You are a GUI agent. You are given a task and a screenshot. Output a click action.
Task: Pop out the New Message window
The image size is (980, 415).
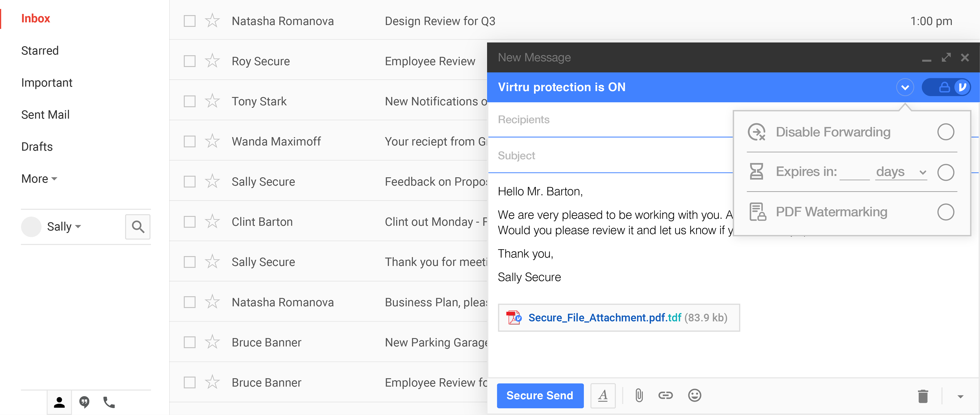click(x=946, y=57)
